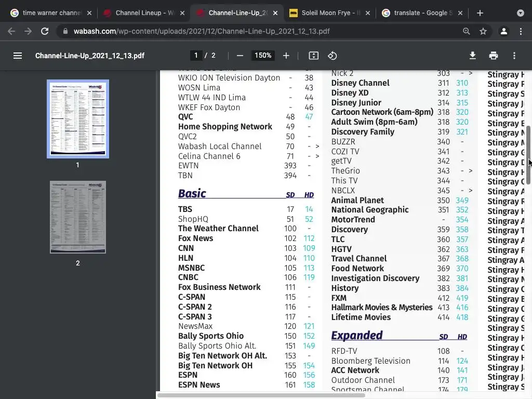
Task: Click the fit to page icon
Action: click(x=313, y=56)
